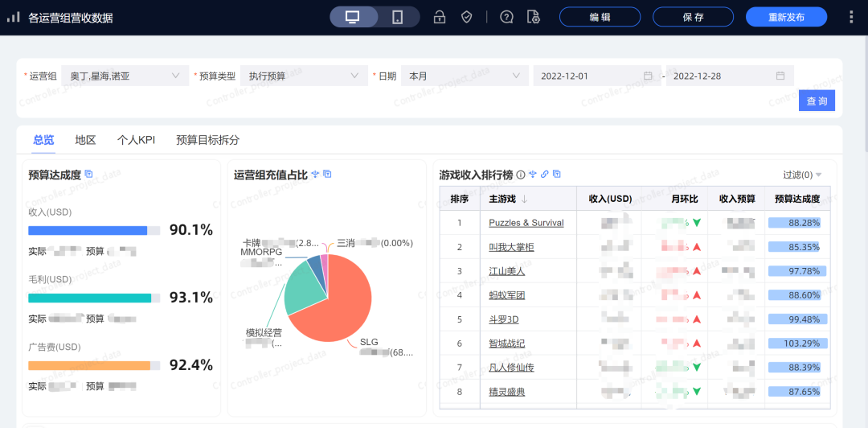Switch to the 地区 tab

(x=86, y=140)
